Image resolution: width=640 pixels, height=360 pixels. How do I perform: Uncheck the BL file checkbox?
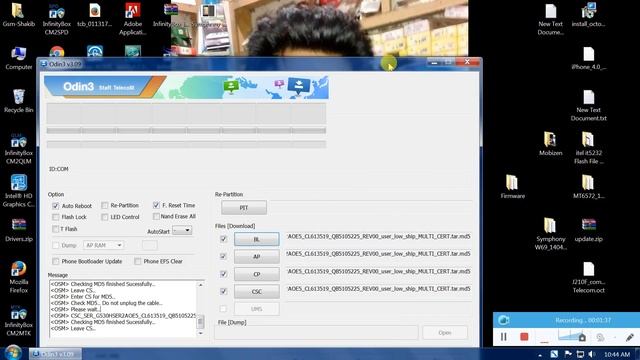[x=223, y=239]
